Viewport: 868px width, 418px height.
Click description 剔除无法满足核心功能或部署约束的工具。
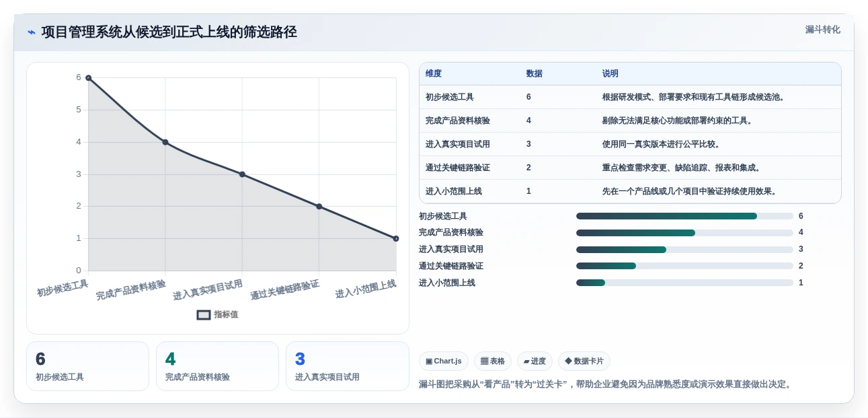[x=677, y=120]
